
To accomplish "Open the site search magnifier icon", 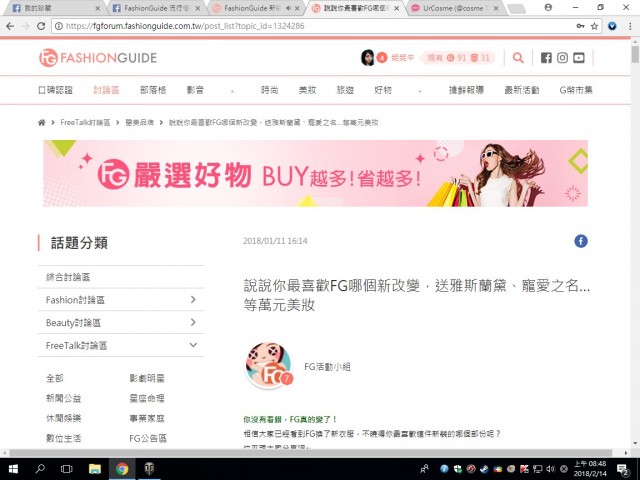I will [518, 58].
